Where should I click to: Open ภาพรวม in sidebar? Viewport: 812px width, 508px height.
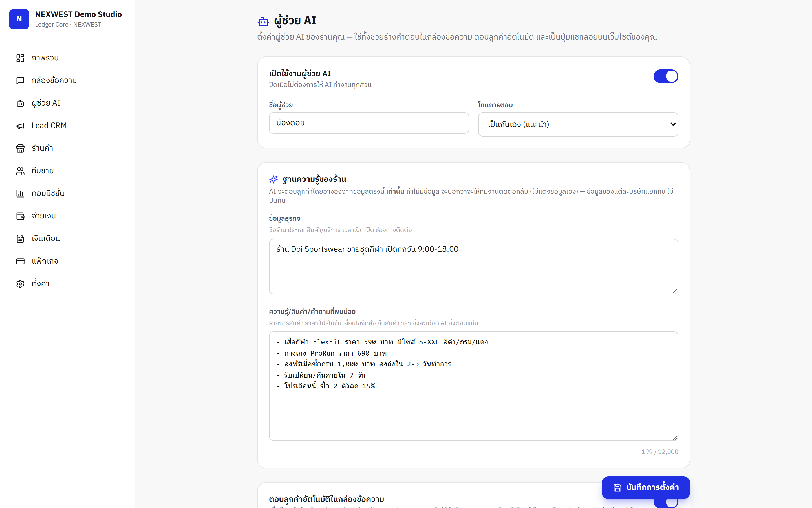coord(67,58)
